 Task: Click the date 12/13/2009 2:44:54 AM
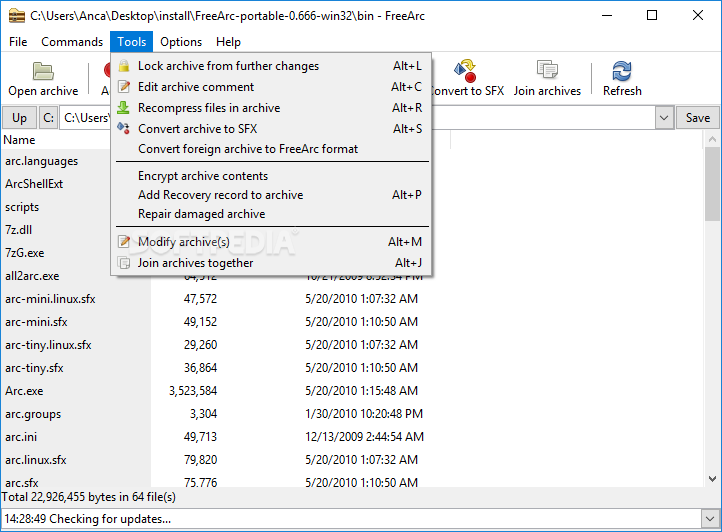pos(364,437)
